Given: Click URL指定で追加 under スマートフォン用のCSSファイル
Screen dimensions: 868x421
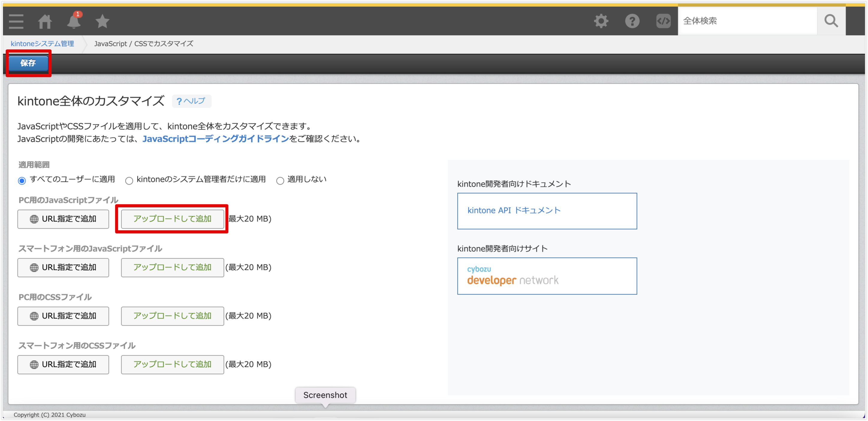Looking at the screenshot, I should click(x=63, y=364).
